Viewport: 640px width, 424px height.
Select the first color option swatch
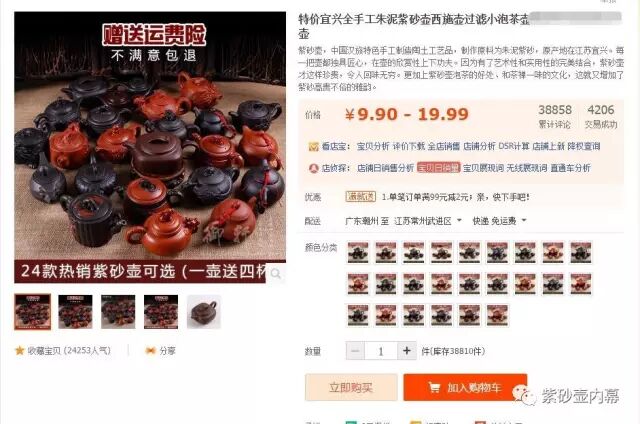tap(358, 252)
